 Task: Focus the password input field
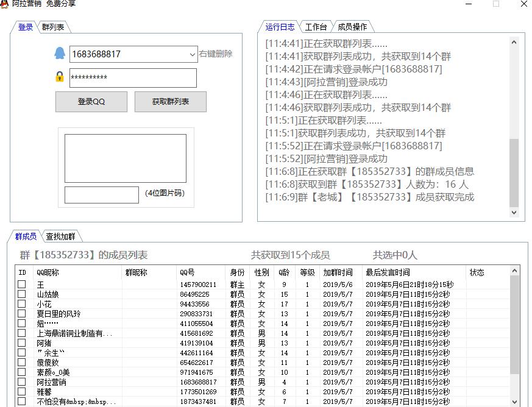tap(133, 77)
